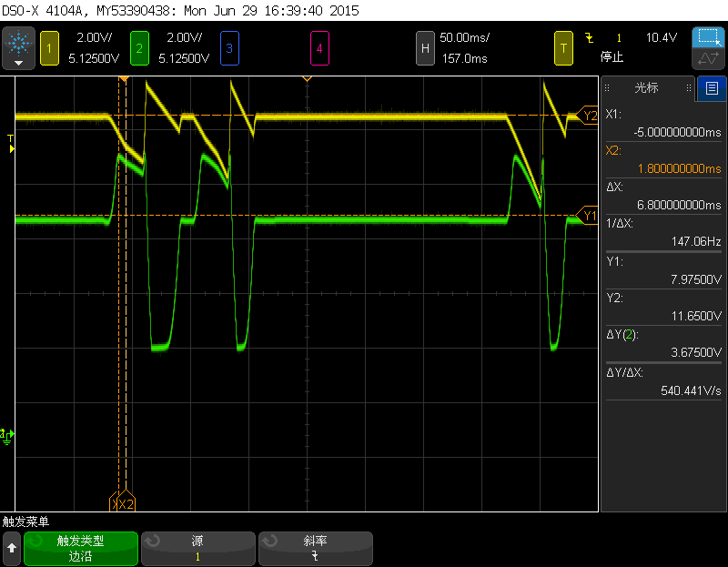Click the 5.12500V offset of channel 2
The height and width of the screenshot is (567, 728).
(184, 58)
